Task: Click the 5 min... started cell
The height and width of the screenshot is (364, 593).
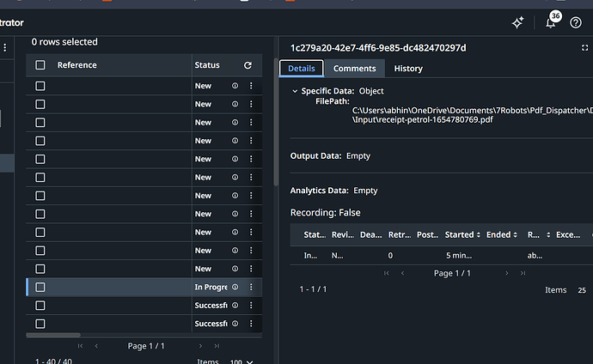Action: click(x=459, y=256)
